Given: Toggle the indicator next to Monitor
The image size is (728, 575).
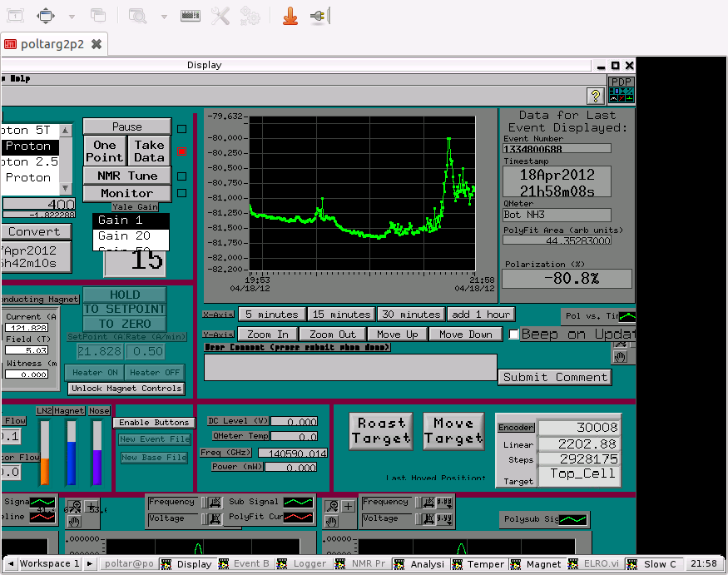Looking at the screenshot, I should 182,193.
